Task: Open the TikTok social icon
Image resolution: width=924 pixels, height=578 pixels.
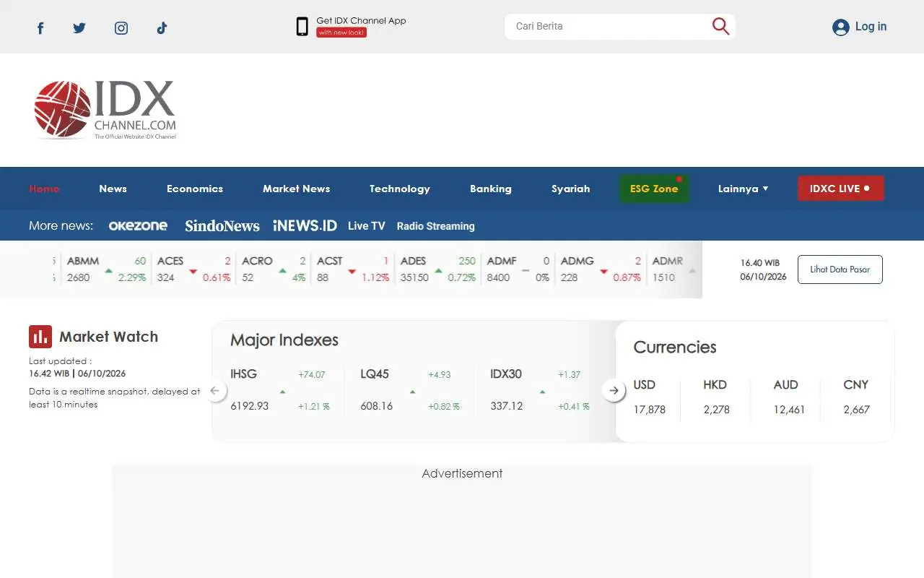Action: point(162,28)
